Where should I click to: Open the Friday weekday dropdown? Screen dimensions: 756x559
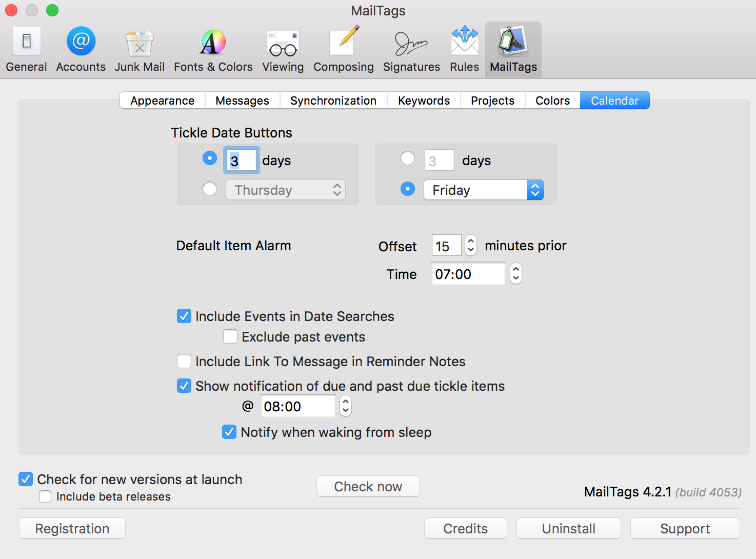pyautogui.click(x=484, y=190)
